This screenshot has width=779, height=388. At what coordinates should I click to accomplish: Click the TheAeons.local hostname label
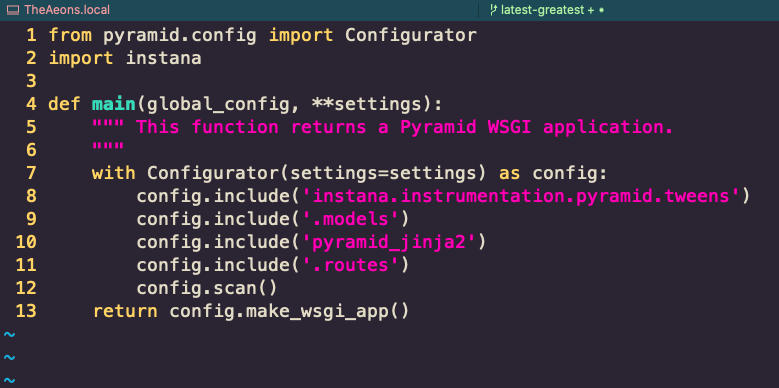point(67,10)
